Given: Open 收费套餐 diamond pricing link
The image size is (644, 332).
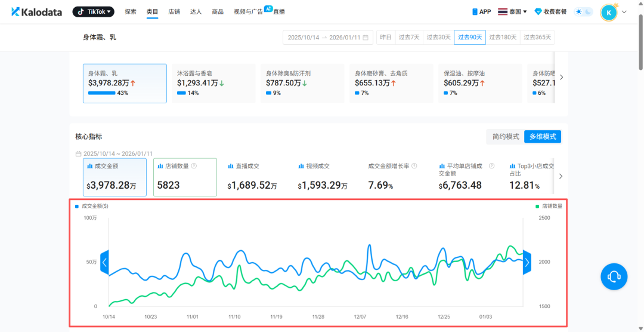Looking at the screenshot, I should coord(550,12).
